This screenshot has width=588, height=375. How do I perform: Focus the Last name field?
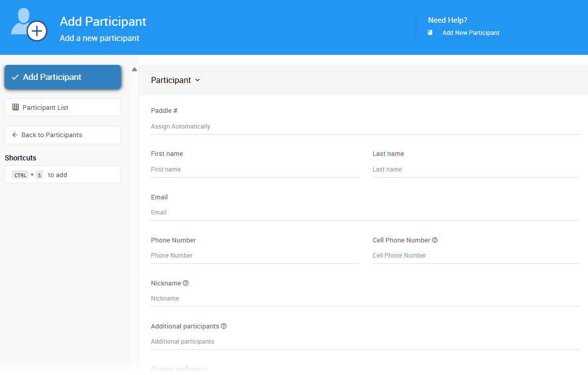point(475,170)
